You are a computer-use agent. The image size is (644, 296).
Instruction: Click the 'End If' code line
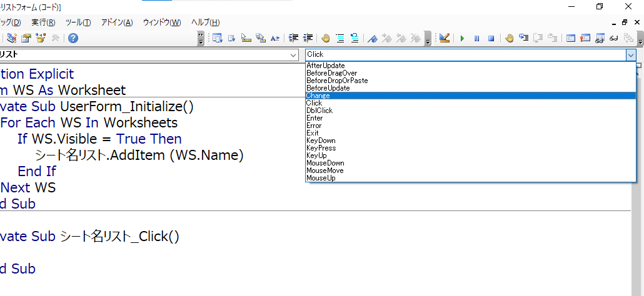37,171
